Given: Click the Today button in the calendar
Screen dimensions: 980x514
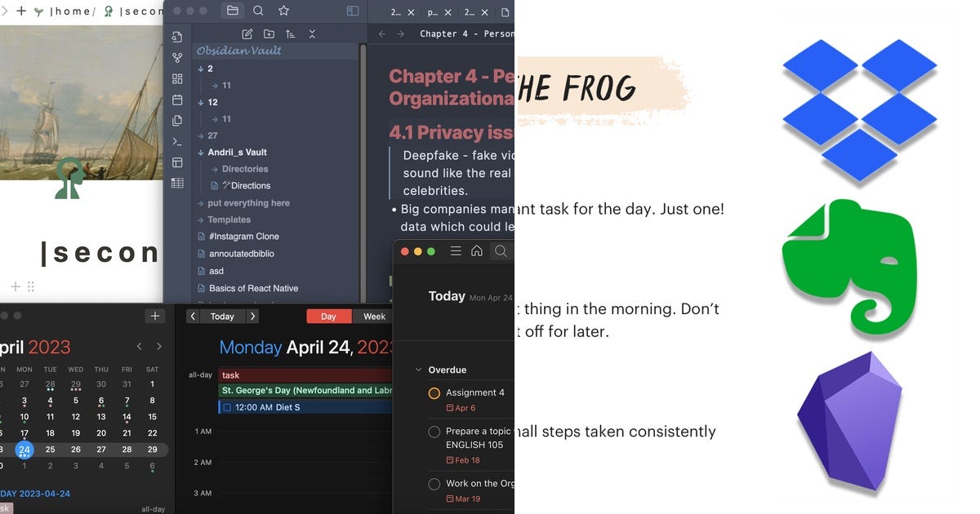Looking at the screenshot, I should (x=221, y=316).
